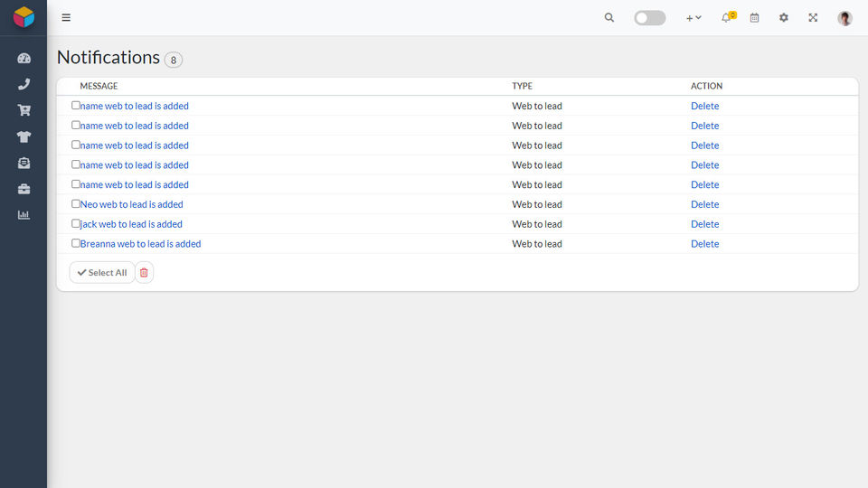Open the settings gear icon
The height and width of the screenshot is (488, 868).
783,18
